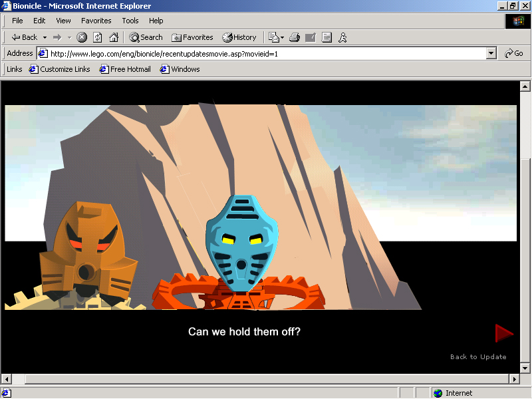Click the page icon beside the URL

(x=43, y=54)
